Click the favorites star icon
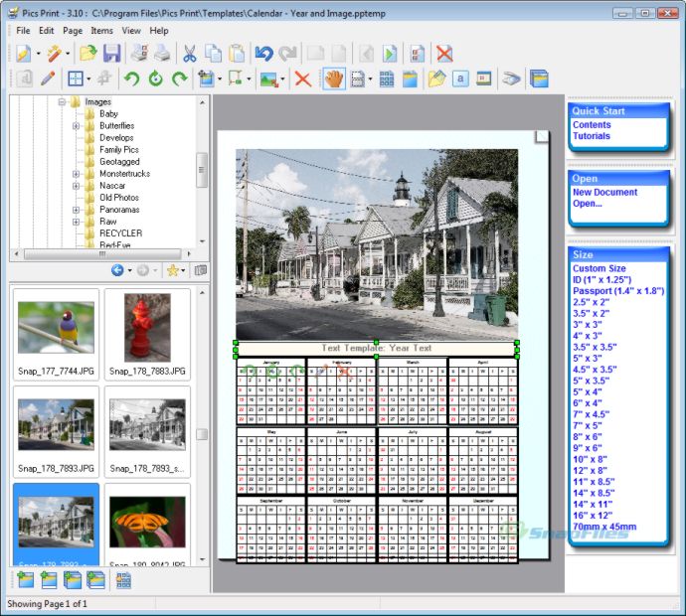The width and height of the screenshot is (686, 616). 173,270
